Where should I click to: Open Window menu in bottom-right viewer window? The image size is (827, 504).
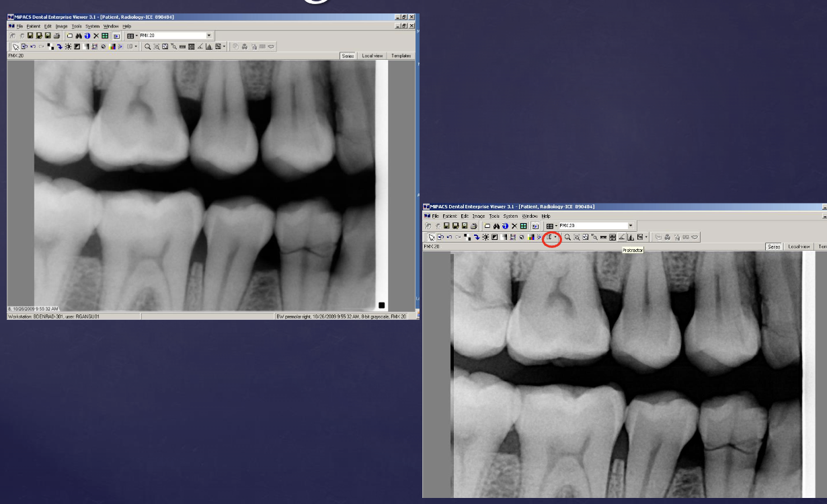click(x=530, y=216)
